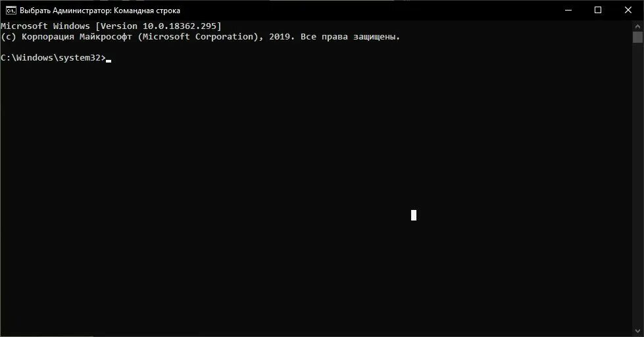
Task: Click the white selection block in console
Action: (x=414, y=215)
